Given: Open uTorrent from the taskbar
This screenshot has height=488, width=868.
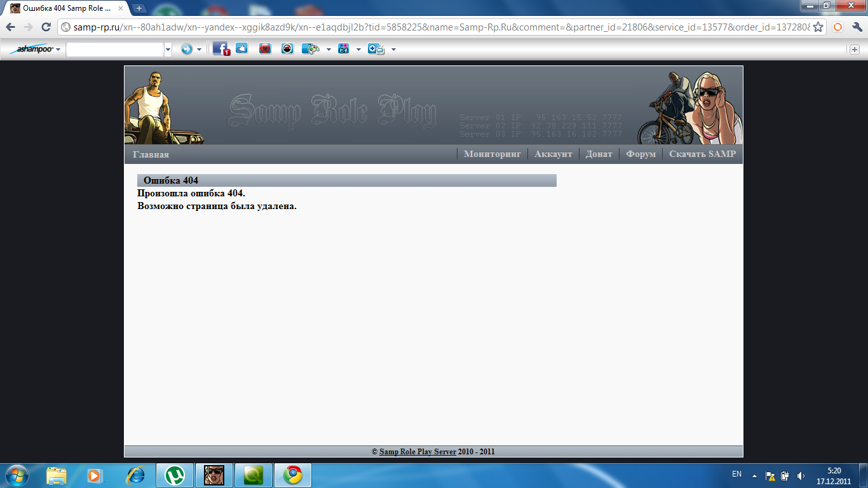Looking at the screenshot, I should pos(175,475).
